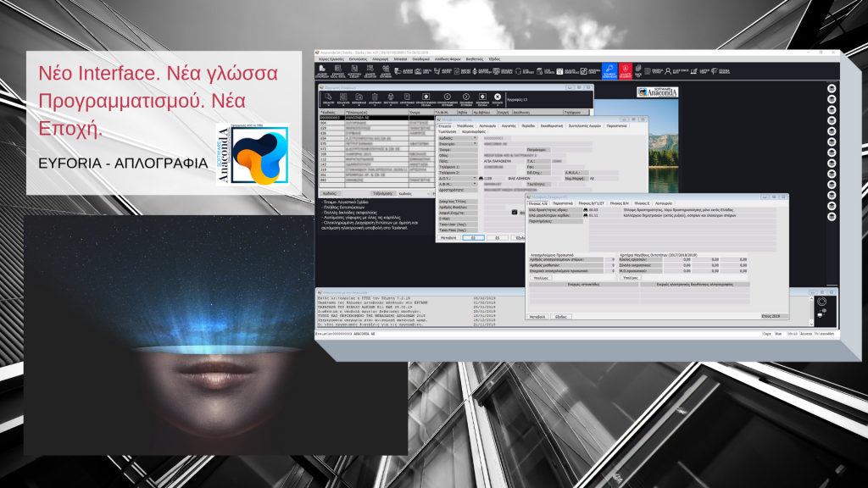Image resolution: width=868 pixels, height=488 pixels.
Task: Expand the Α.Φ.Μ. dropdown arrow
Action: tap(475, 184)
